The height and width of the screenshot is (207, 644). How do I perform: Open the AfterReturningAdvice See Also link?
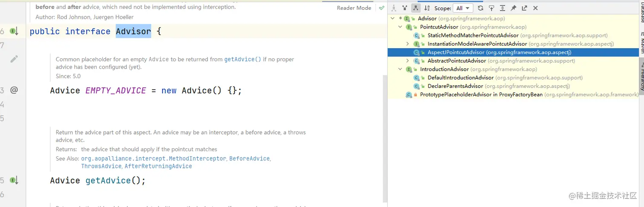coord(158,166)
